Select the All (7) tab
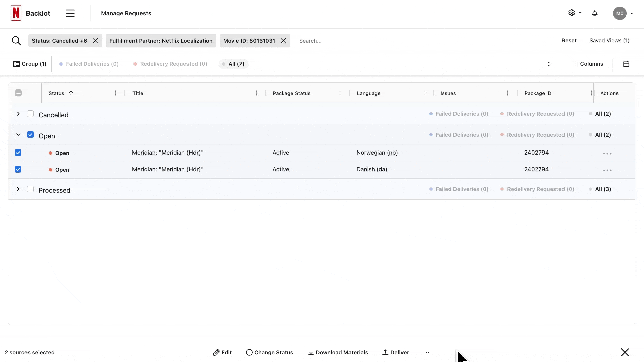 (x=233, y=64)
